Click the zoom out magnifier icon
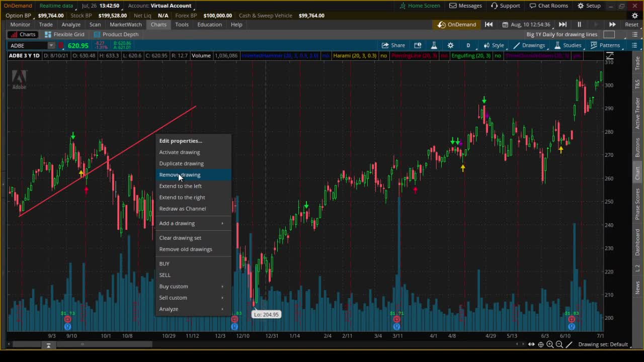Screen dimensions: 644x362 [559, 344]
